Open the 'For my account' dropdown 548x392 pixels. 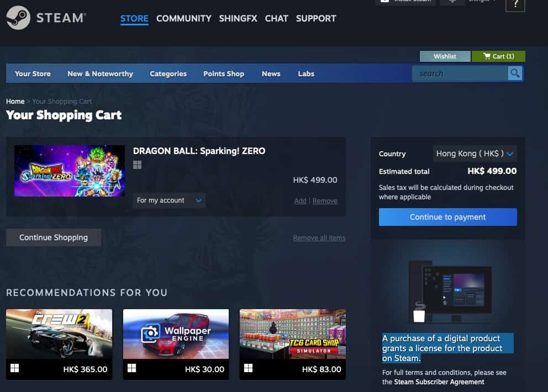pyautogui.click(x=168, y=200)
